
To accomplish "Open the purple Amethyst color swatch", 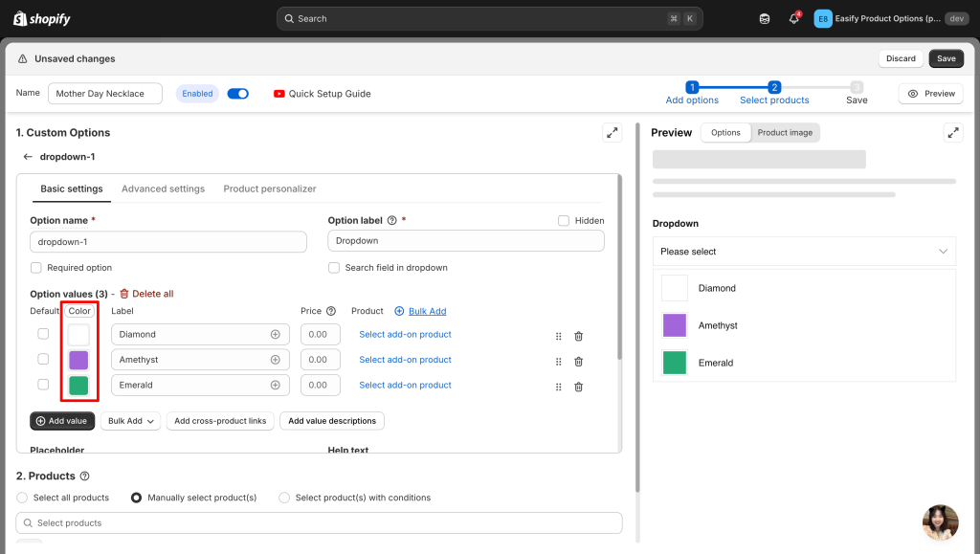I will click(x=78, y=361).
